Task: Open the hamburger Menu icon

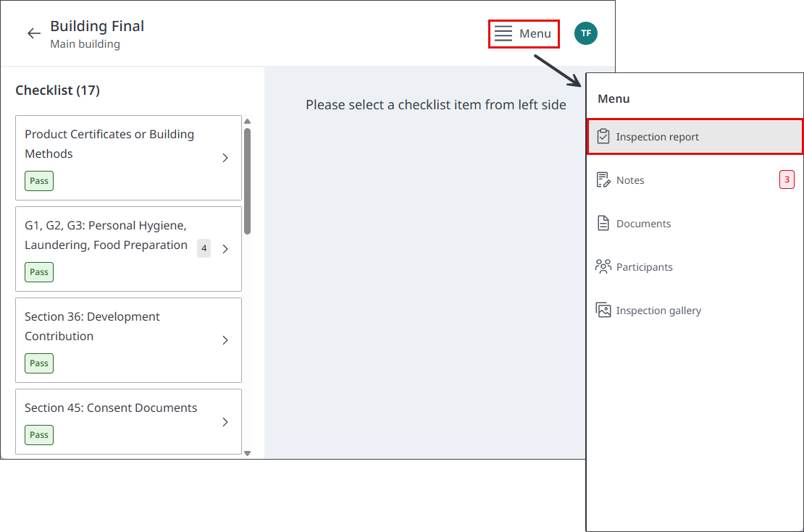Action: (503, 33)
